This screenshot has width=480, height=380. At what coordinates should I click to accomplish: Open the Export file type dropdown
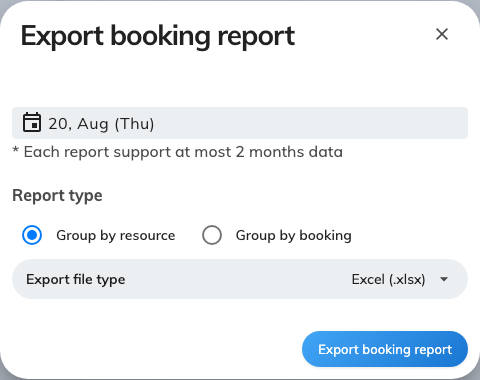[240, 279]
